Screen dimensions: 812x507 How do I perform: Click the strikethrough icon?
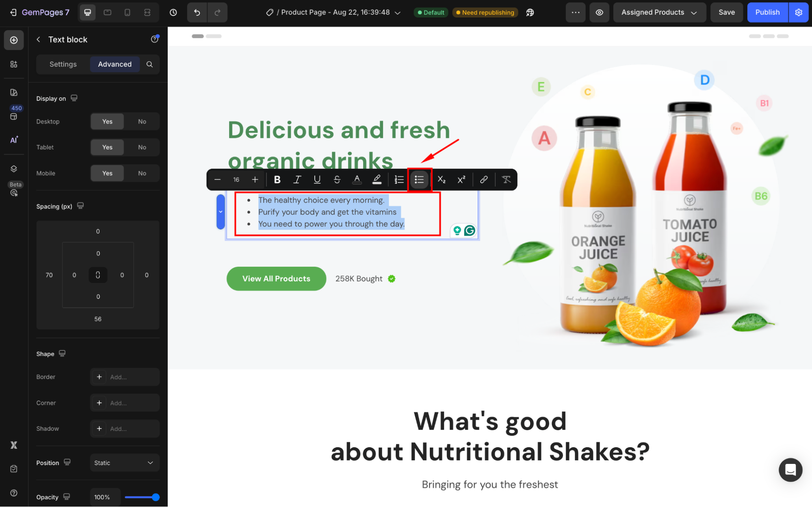337,180
